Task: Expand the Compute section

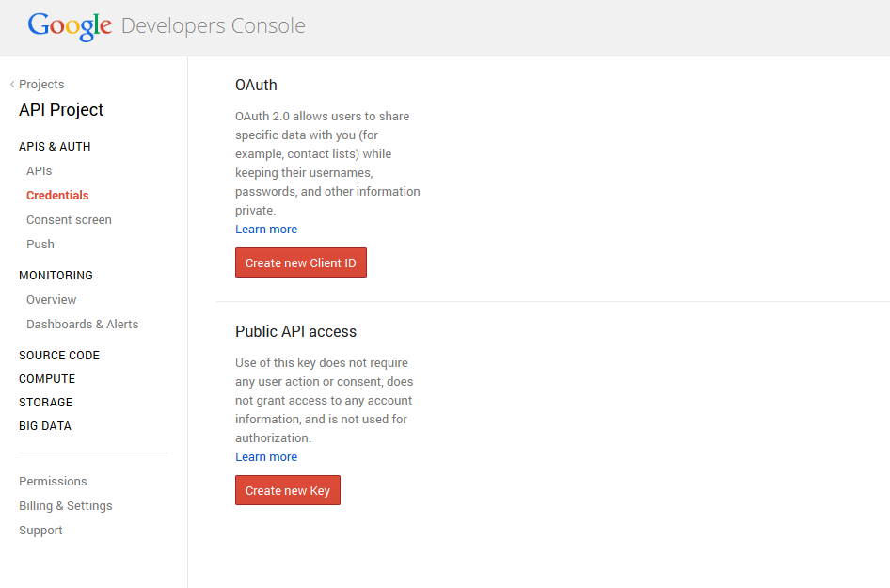Action: (47, 379)
